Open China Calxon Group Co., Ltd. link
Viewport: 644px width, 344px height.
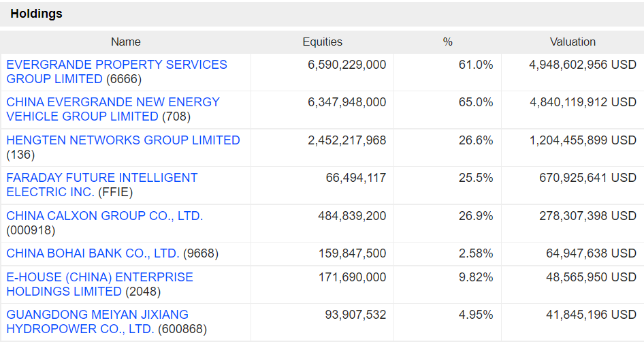(x=105, y=216)
